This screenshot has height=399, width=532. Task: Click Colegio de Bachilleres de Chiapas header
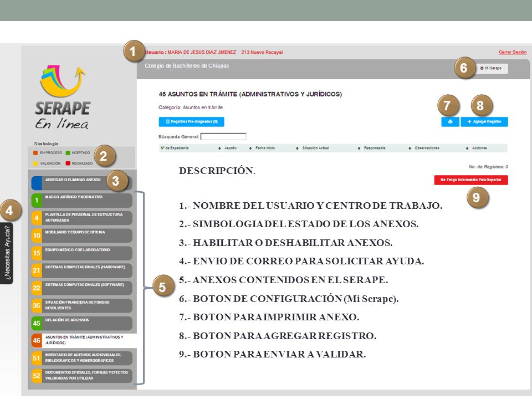click(x=187, y=66)
